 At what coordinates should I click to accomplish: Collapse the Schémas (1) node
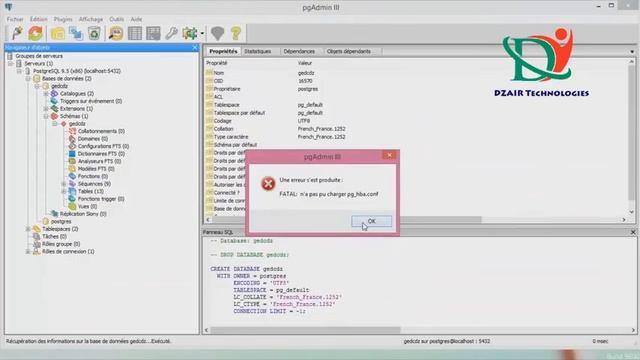[46, 116]
